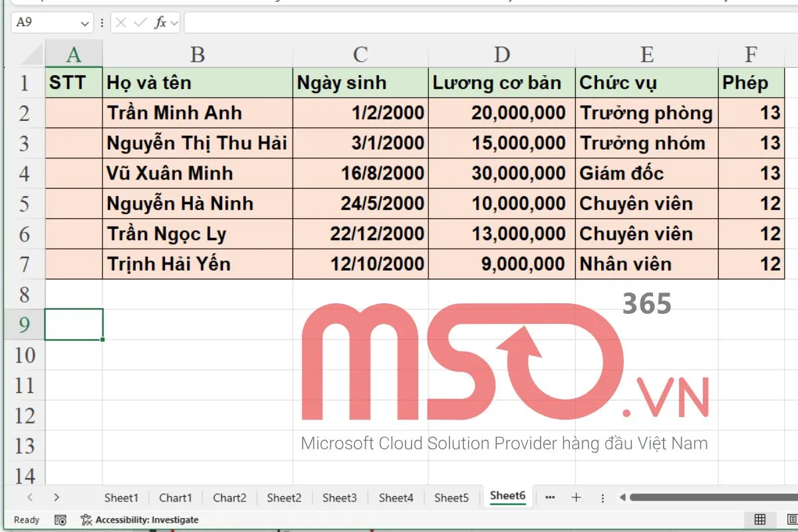Select the Sheet3 tab
Viewport: 798px width, 532px height.
click(x=340, y=497)
